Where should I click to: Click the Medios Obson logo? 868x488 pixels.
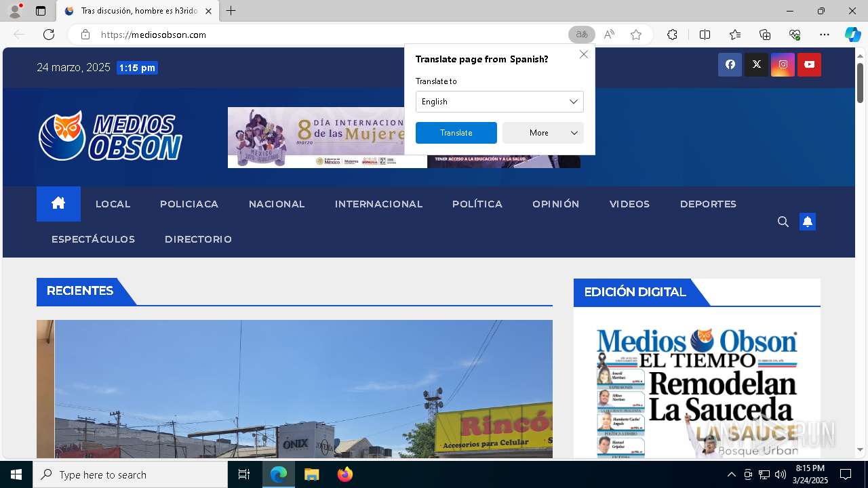click(111, 136)
